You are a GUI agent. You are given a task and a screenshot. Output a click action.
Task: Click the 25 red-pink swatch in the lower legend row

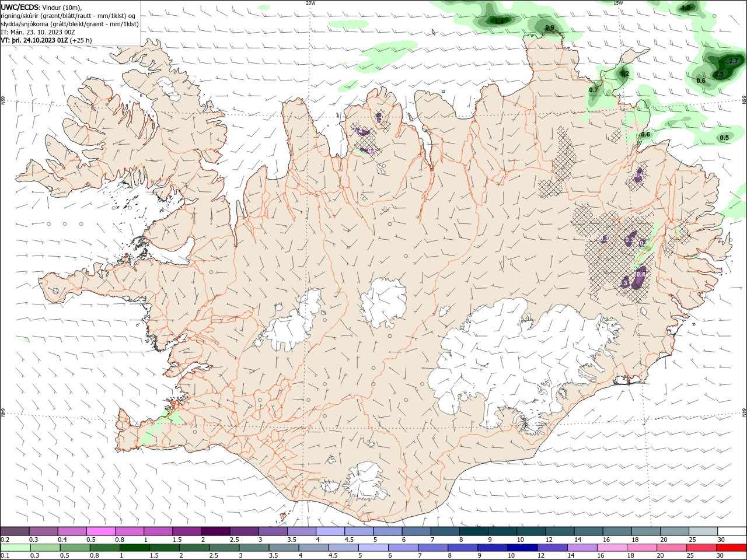pos(700,548)
